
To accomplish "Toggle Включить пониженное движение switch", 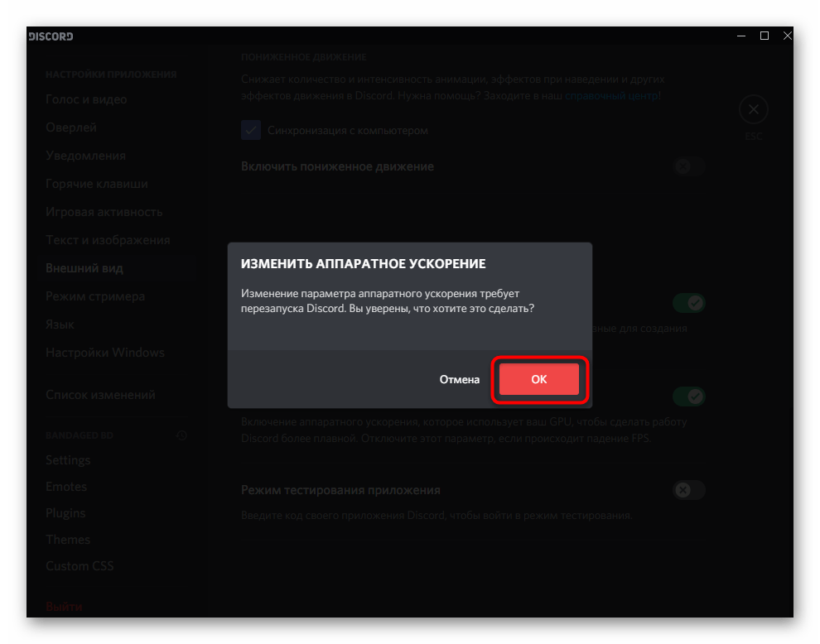I will point(689,166).
